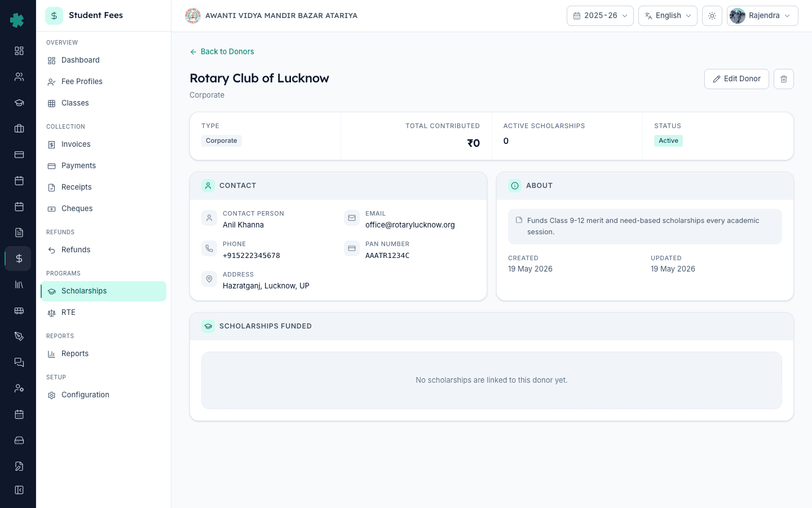Image resolution: width=812 pixels, height=508 pixels.
Task: Toggle the light/dark theme sun button
Action: [x=712, y=16]
